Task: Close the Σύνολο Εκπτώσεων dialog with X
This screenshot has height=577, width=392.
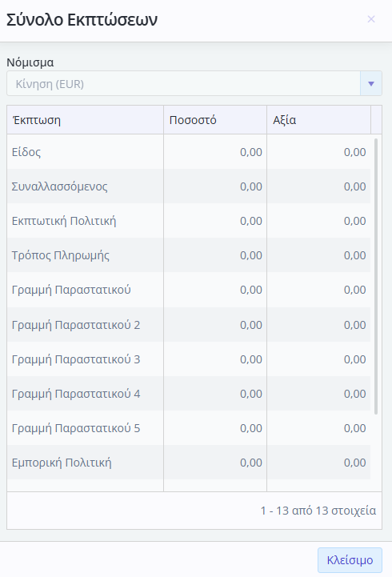Action: (x=371, y=19)
